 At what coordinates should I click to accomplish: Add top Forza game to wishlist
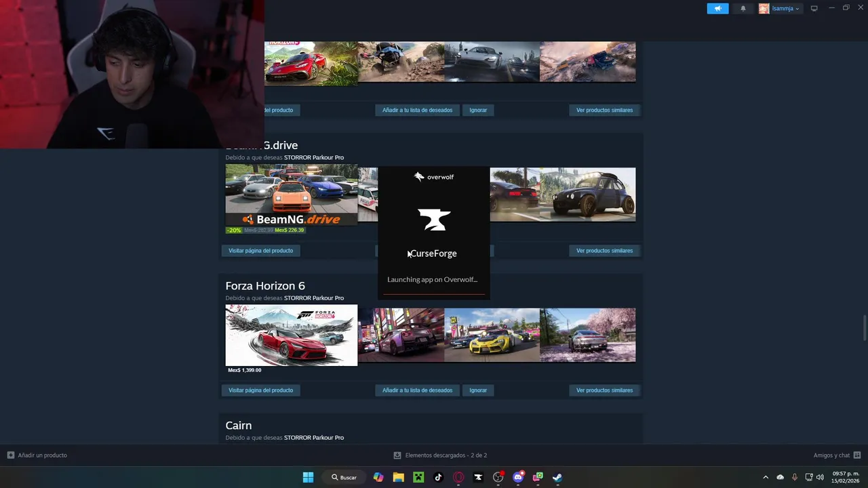(x=417, y=110)
